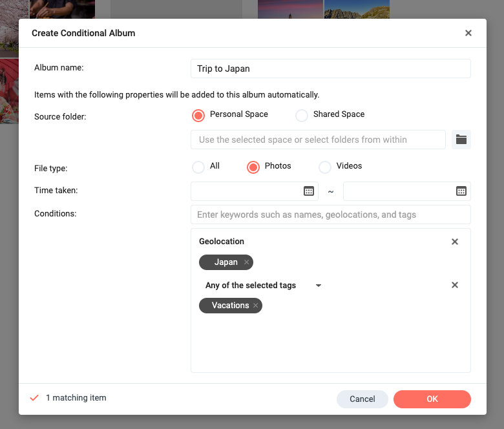Click the OK button

[432, 399]
